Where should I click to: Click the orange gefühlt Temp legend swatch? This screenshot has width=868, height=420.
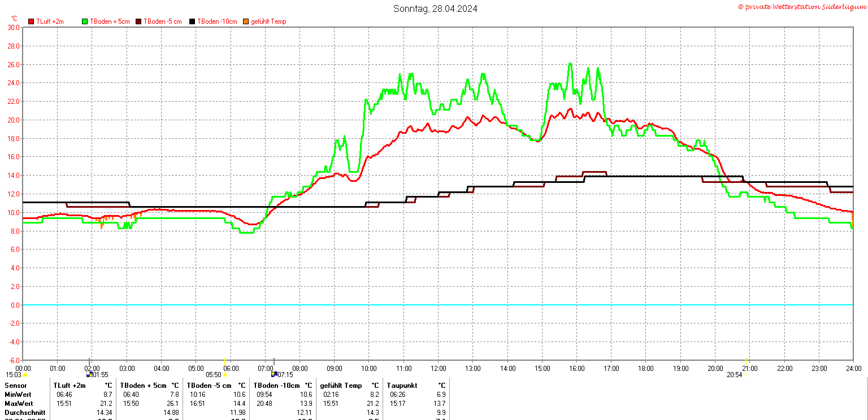click(246, 21)
